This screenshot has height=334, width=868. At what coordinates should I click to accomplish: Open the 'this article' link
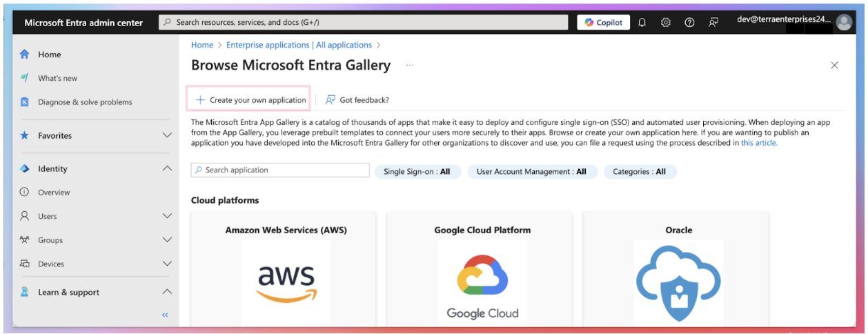pos(759,143)
